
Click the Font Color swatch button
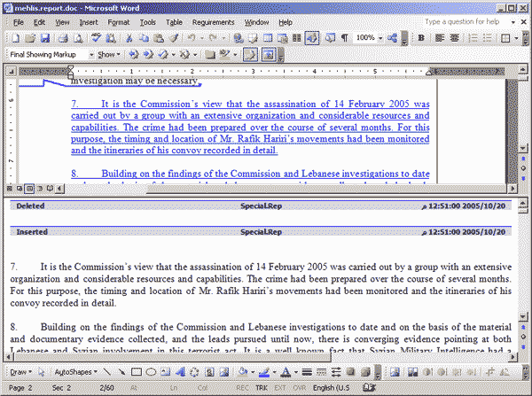pyautogui.click(x=286, y=373)
